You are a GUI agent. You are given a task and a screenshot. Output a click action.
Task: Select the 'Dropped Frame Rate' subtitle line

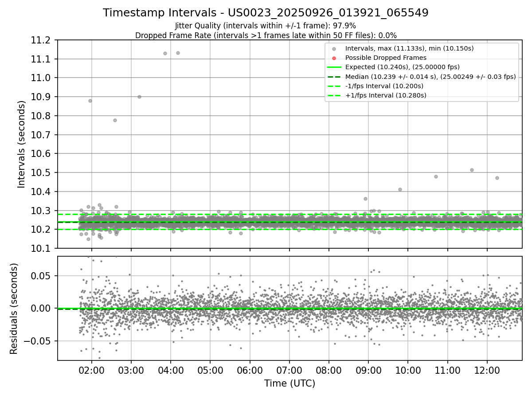[x=266, y=35]
